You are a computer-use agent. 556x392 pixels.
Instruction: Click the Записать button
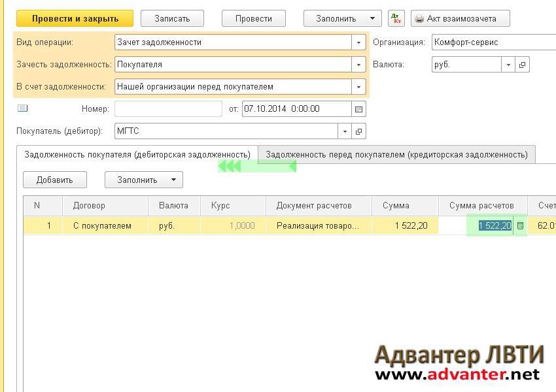point(172,18)
